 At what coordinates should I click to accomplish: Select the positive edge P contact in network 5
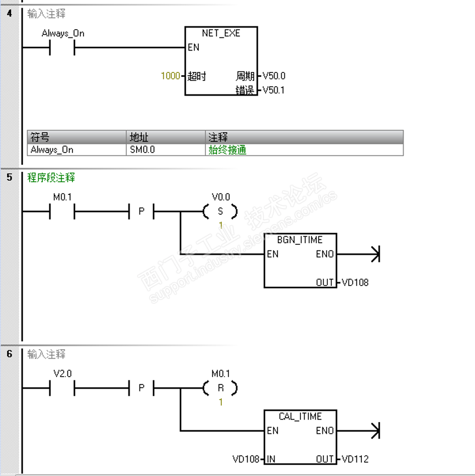tap(142, 211)
